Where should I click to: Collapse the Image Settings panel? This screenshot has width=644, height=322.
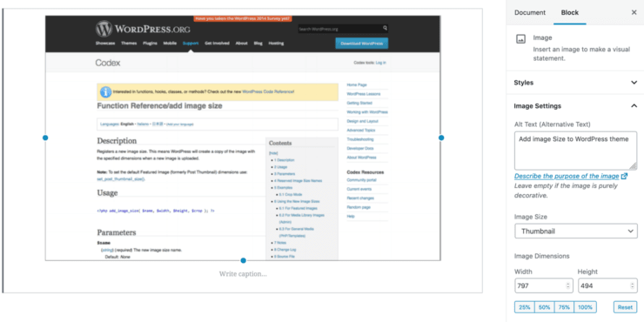tap(634, 106)
